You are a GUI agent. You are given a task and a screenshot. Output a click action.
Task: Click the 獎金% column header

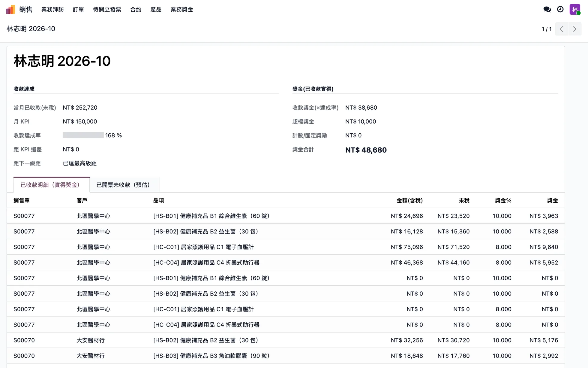pos(503,200)
